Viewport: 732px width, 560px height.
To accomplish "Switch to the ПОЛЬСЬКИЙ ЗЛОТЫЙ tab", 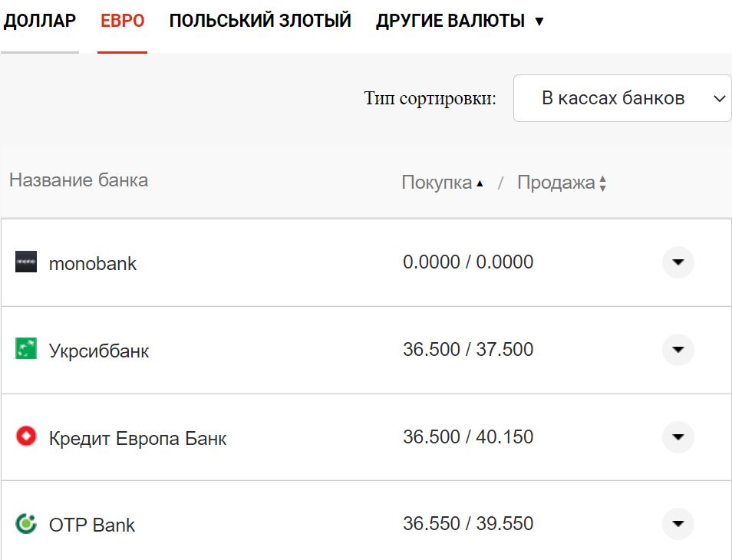I will pos(261,21).
